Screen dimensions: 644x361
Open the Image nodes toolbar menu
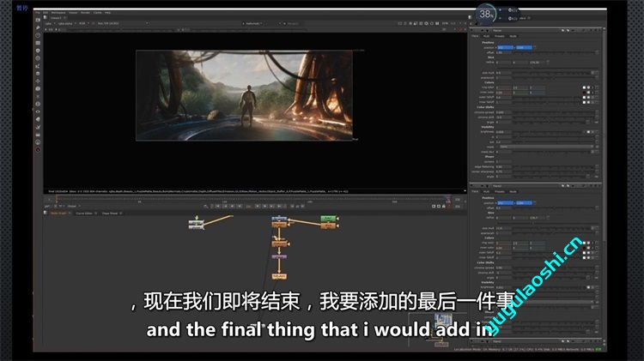pos(38,20)
